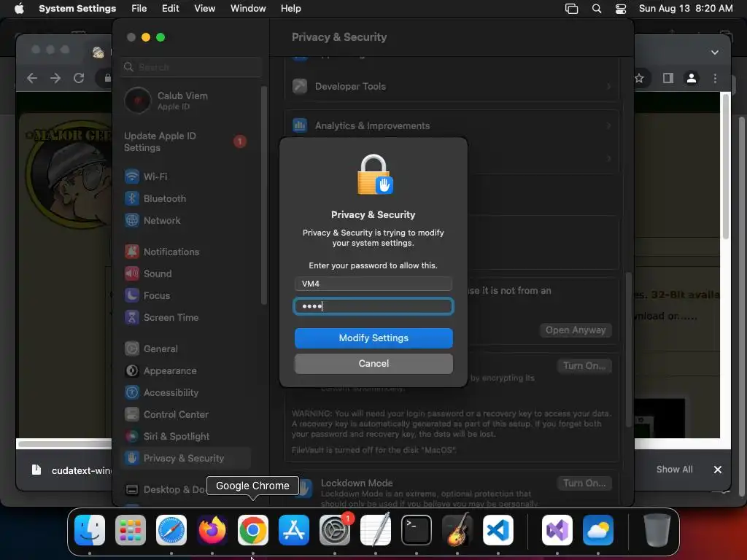Open the Help menu
Viewport: 747px width, 560px height.
(290, 9)
